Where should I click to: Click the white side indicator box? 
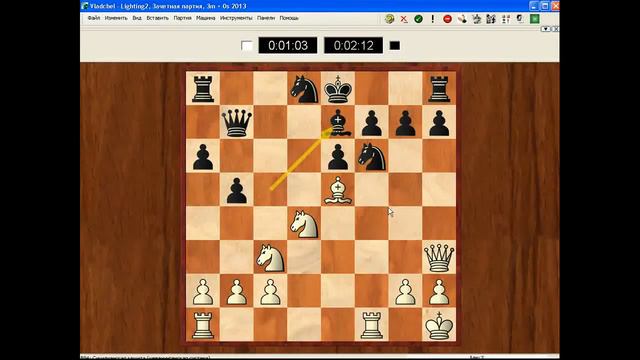point(247,46)
